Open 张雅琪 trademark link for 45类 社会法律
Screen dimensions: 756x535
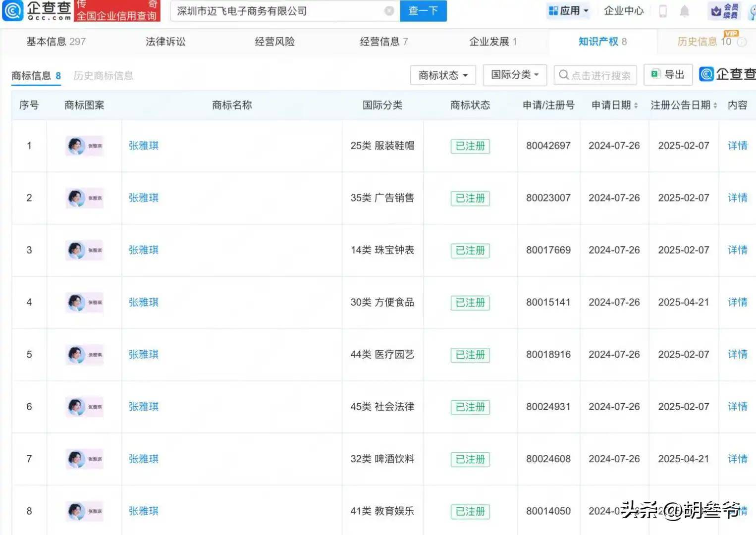144,407
